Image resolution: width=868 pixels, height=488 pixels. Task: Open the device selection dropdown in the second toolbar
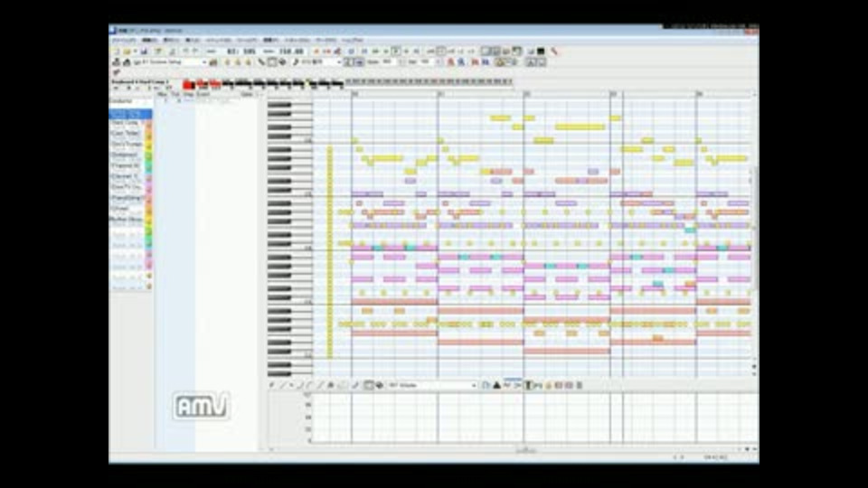click(170, 62)
